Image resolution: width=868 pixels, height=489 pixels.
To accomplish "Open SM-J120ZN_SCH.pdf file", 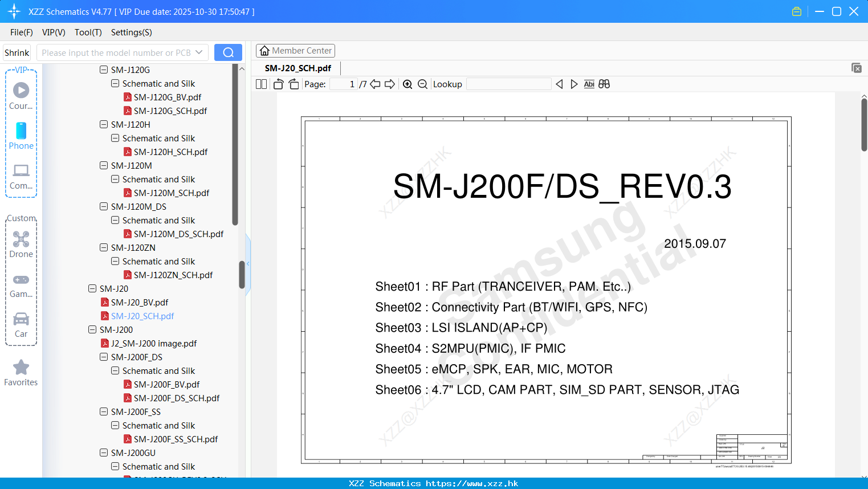I will click(x=173, y=275).
